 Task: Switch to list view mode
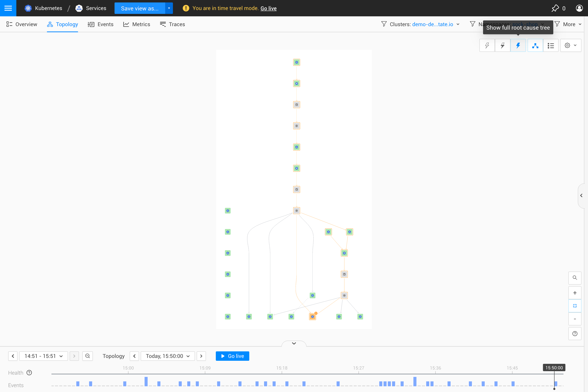(550, 46)
